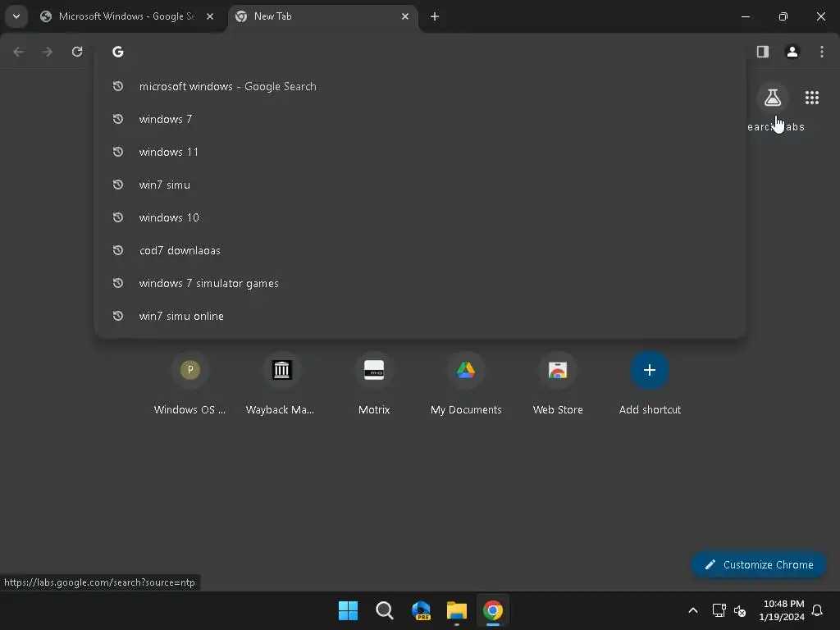This screenshot has width=840, height=630.
Task: Click the Chrome taskbar icon
Action: [x=493, y=610]
